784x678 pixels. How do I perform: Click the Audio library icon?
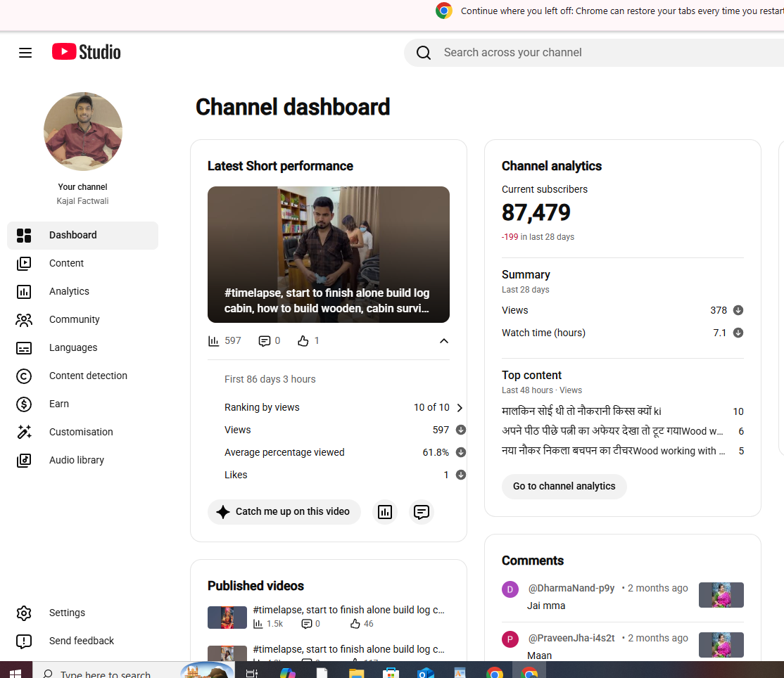(24, 460)
